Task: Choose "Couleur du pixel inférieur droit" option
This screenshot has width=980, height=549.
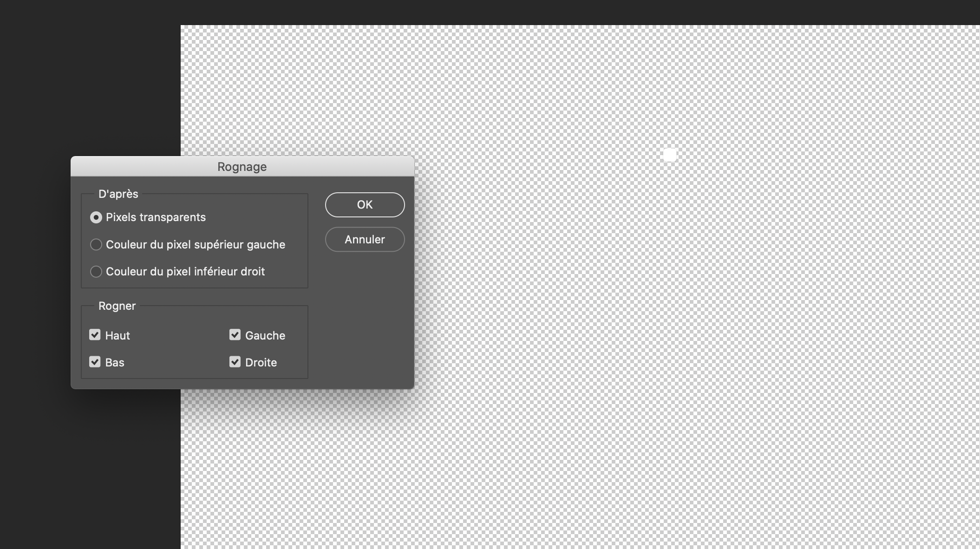Action: click(96, 272)
